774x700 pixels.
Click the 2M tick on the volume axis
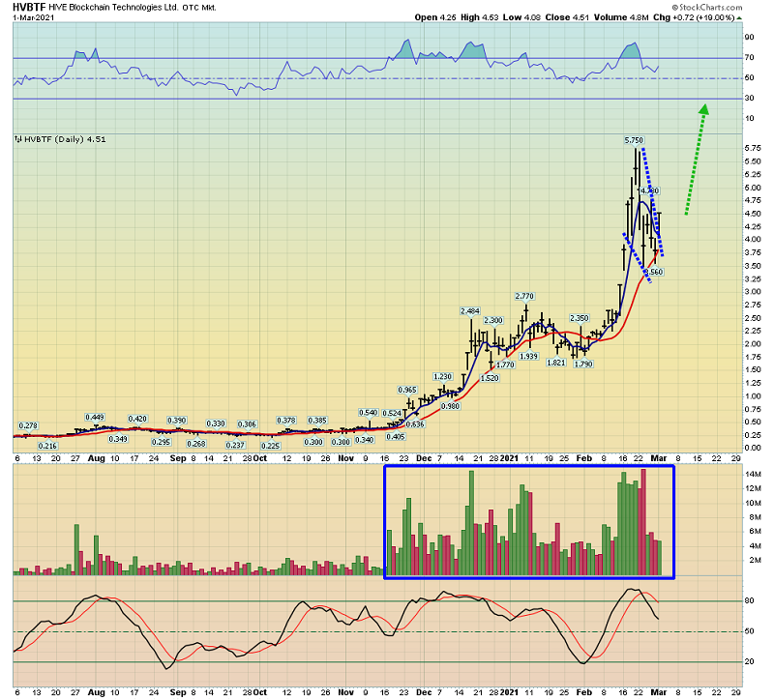[756, 561]
